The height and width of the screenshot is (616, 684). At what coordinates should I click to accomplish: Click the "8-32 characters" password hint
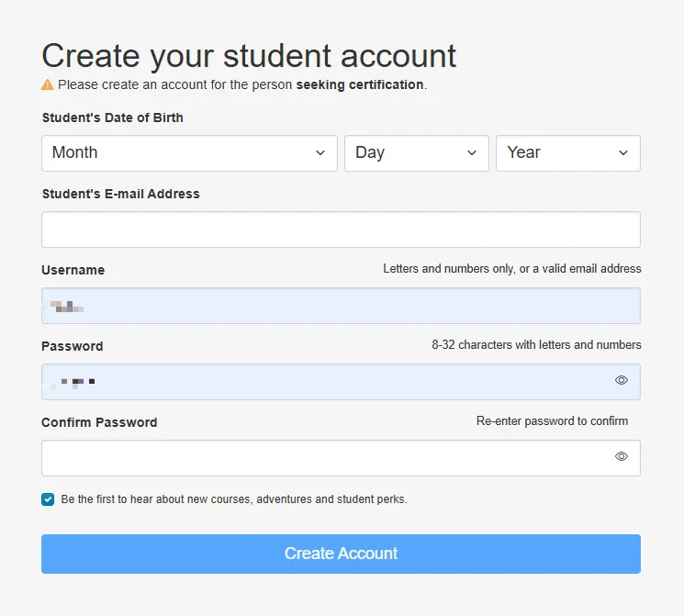536,345
